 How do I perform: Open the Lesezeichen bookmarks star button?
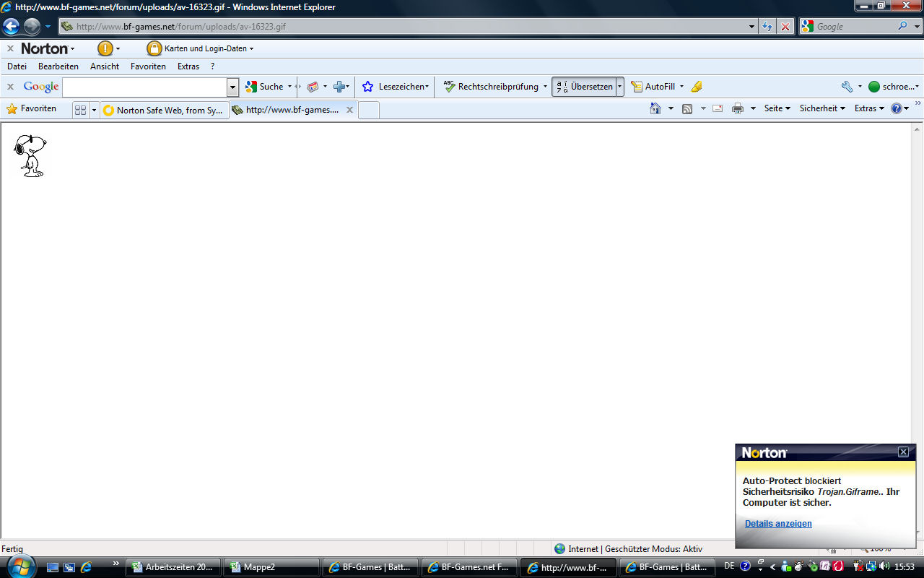(395, 87)
